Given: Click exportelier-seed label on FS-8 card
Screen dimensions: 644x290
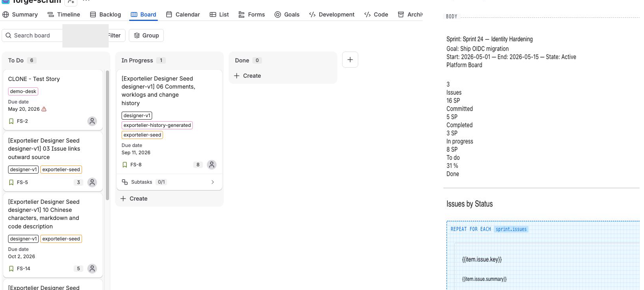Looking at the screenshot, I should [142, 135].
